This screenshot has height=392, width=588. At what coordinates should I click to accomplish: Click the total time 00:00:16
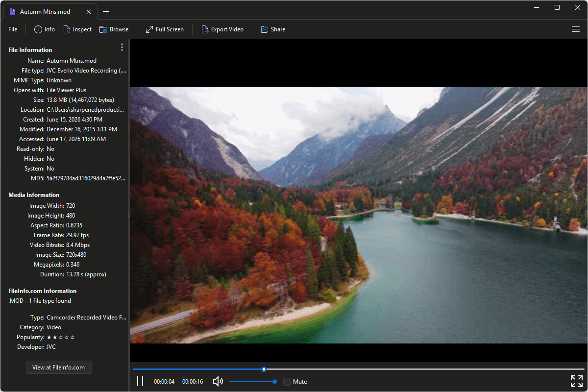click(x=193, y=382)
